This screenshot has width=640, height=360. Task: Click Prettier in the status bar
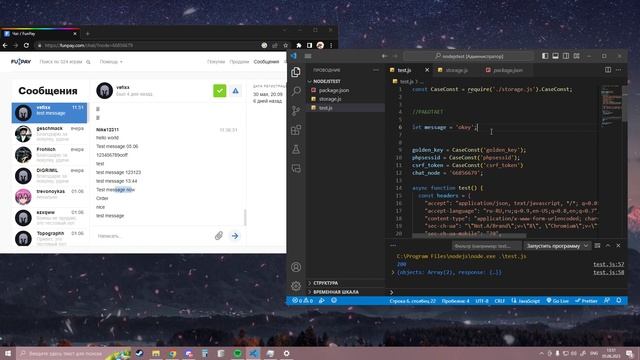[x=586, y=301]
